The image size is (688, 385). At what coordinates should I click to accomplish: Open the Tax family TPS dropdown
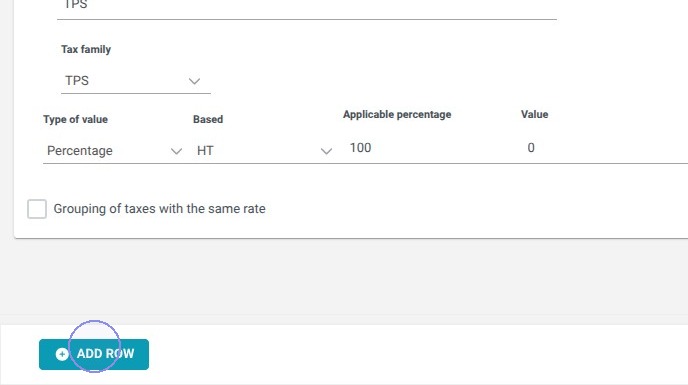pyautogui.click(x=136, y=81)
